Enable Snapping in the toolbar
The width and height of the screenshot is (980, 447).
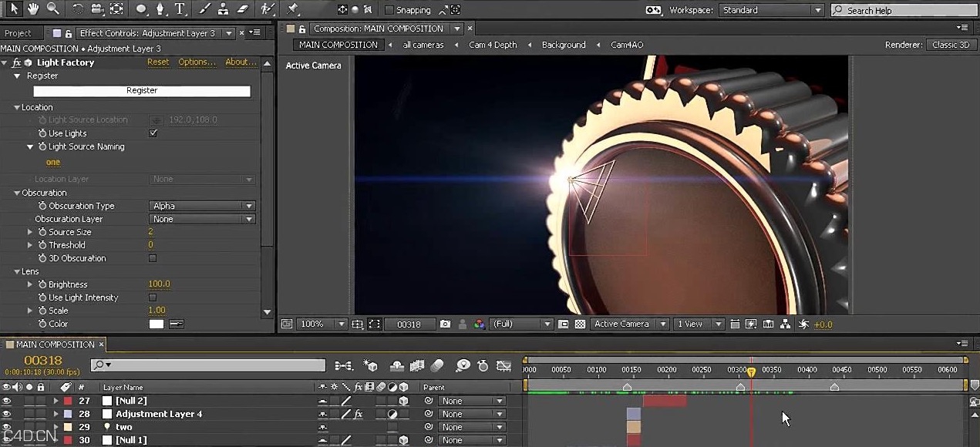point(390,10)
